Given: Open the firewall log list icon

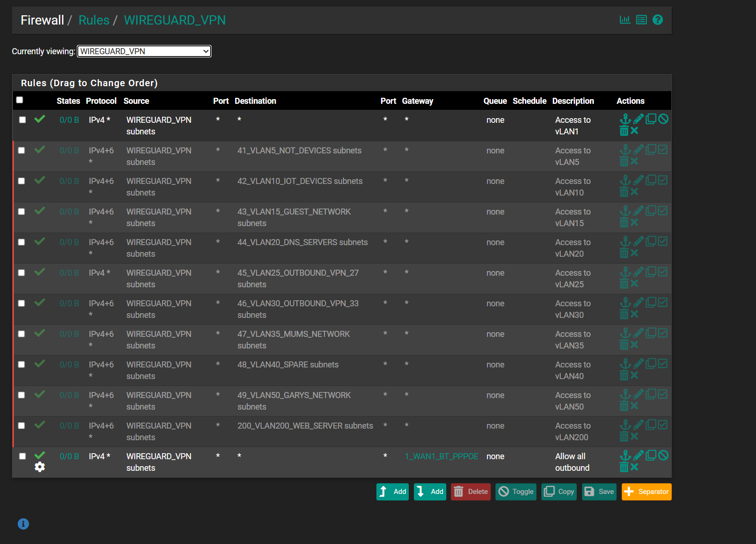Looking at the screenshot, I should (x=641, y=20).
